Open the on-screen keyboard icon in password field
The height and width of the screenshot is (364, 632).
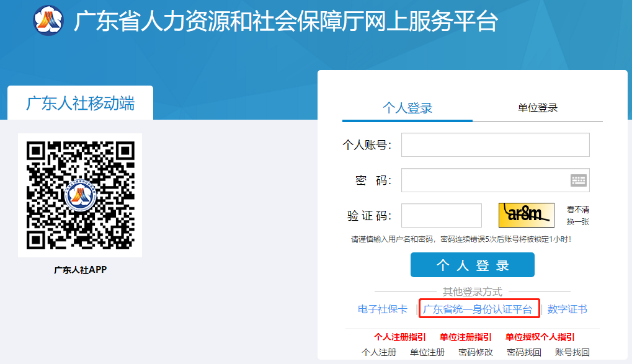point(578,179)
